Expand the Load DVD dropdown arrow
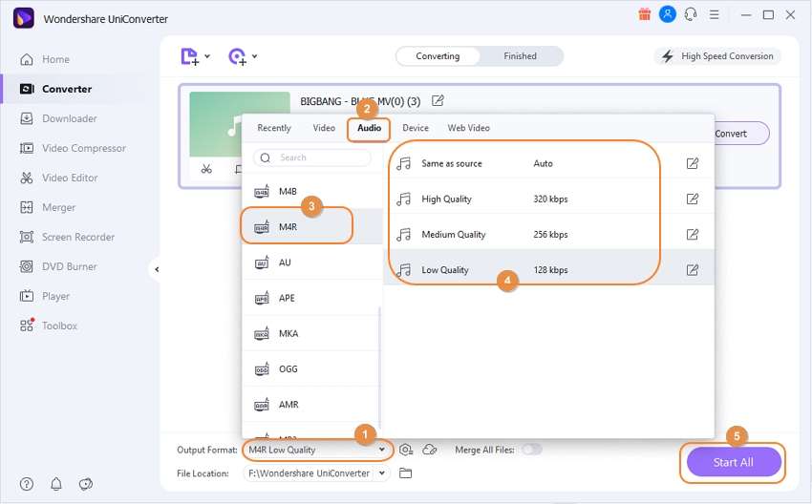 [x=255, y=56]
